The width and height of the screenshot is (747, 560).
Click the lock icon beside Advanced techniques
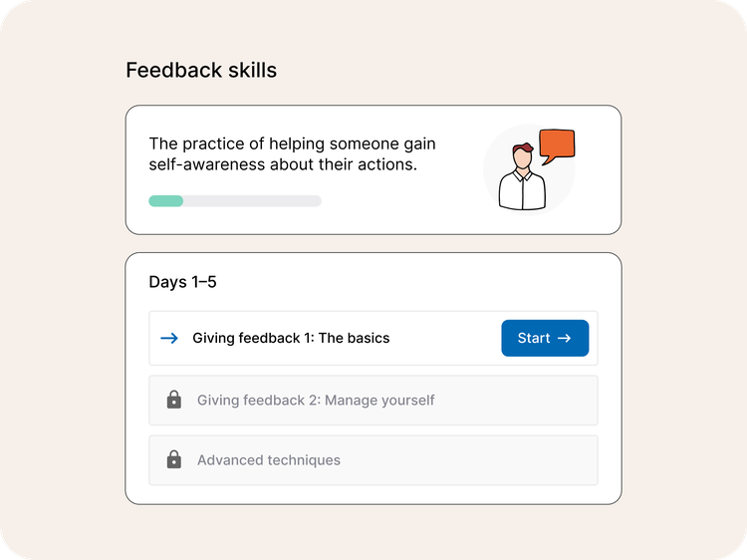tap(174, 459)
